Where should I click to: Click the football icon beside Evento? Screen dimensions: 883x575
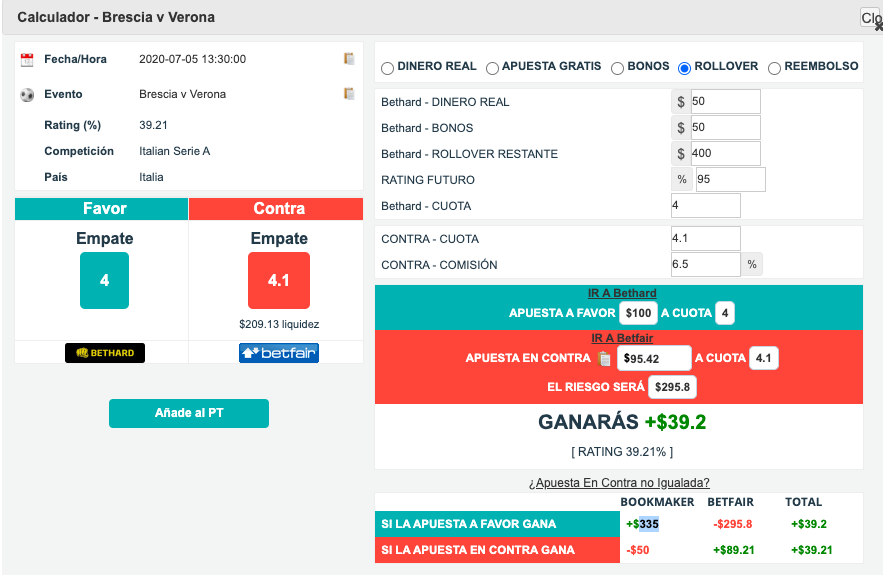click(x=27, y=95)
